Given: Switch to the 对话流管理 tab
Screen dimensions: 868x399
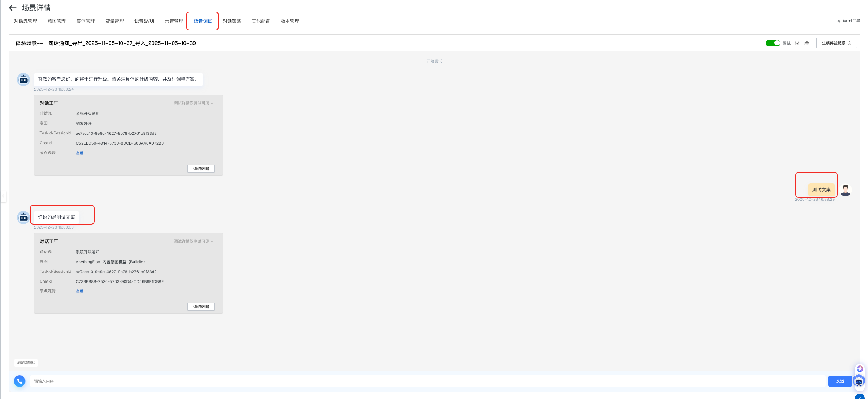Looking at the screenshot, I should tap(26, 21).
